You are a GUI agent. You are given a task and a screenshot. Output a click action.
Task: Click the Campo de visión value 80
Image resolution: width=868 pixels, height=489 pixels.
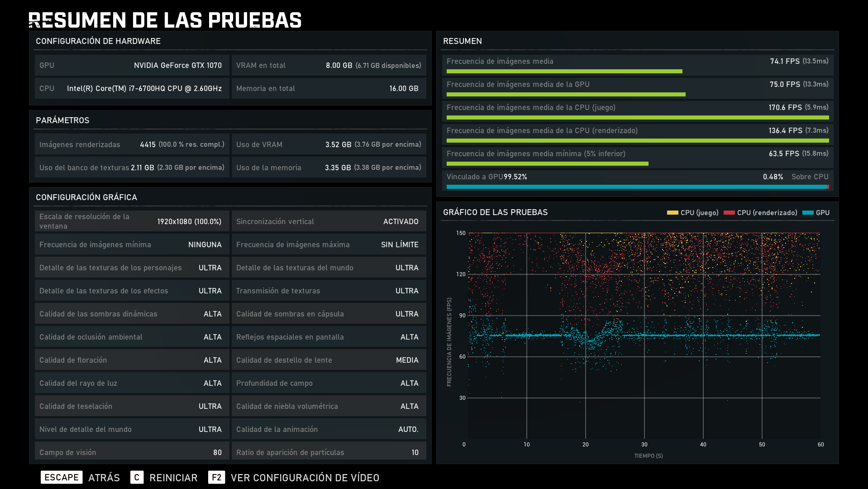(x=217, y=452)
